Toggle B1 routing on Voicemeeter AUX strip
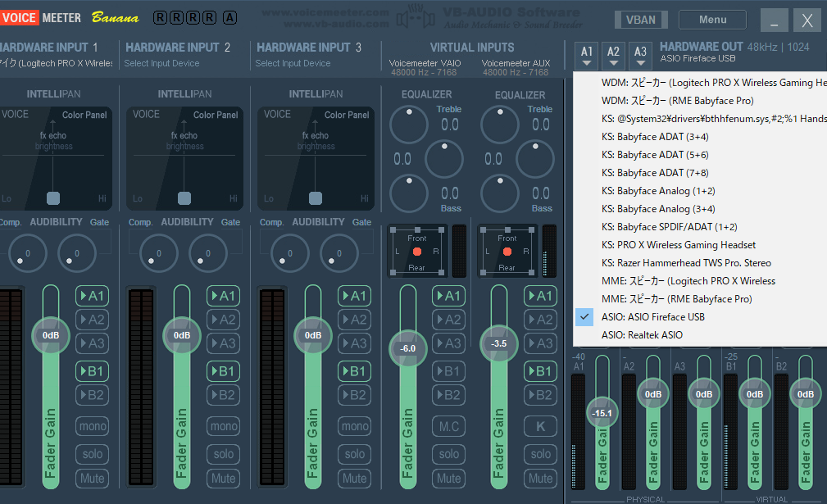The image size is (827, 504). point(540,371)
